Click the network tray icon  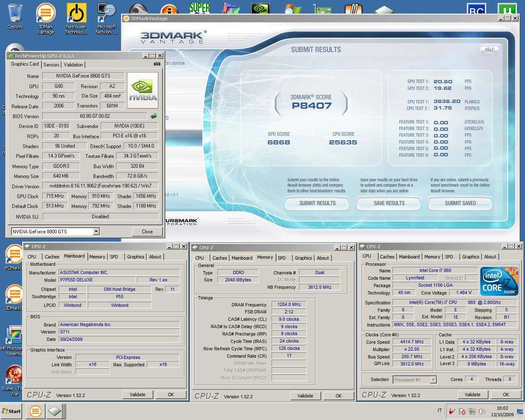472,411
